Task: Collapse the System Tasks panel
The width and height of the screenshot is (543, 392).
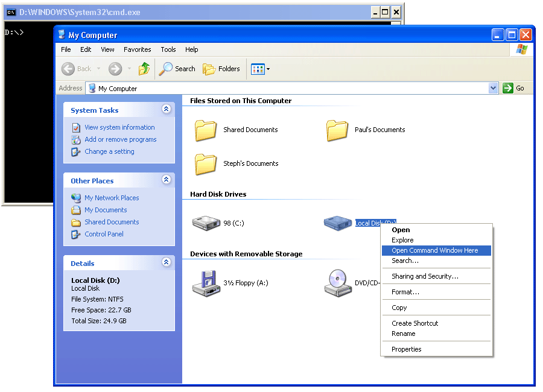Action: click(166, 110)
